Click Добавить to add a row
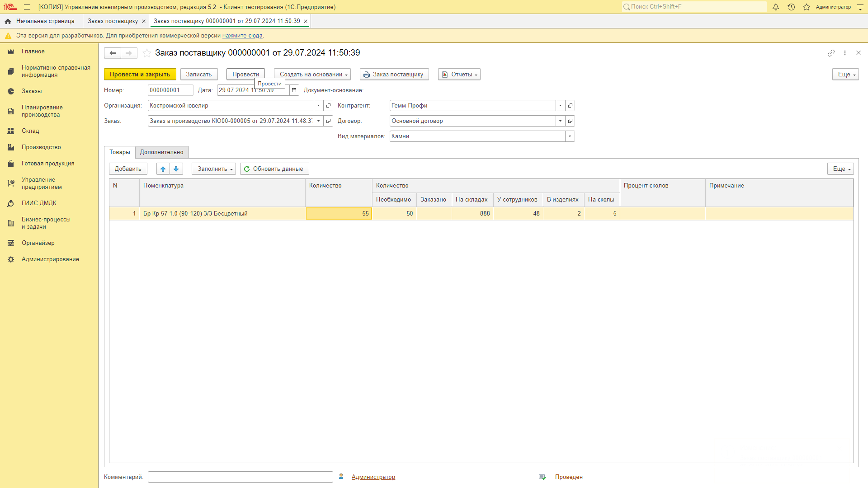Viewport: 868px width, 488px height. pyautogui.click(x=128, y=169)
